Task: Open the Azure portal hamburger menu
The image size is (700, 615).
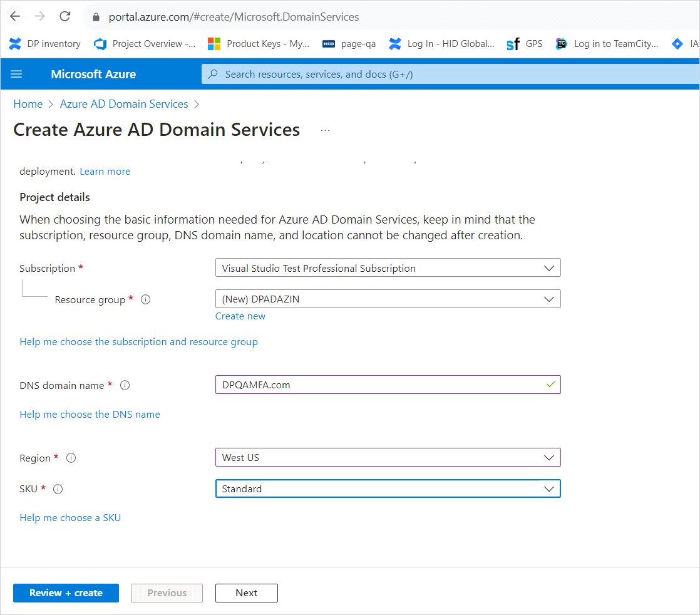Action: point(16,74)
